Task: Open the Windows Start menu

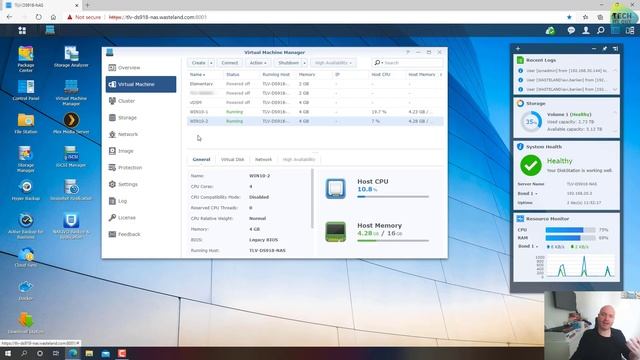Action: 8,353
